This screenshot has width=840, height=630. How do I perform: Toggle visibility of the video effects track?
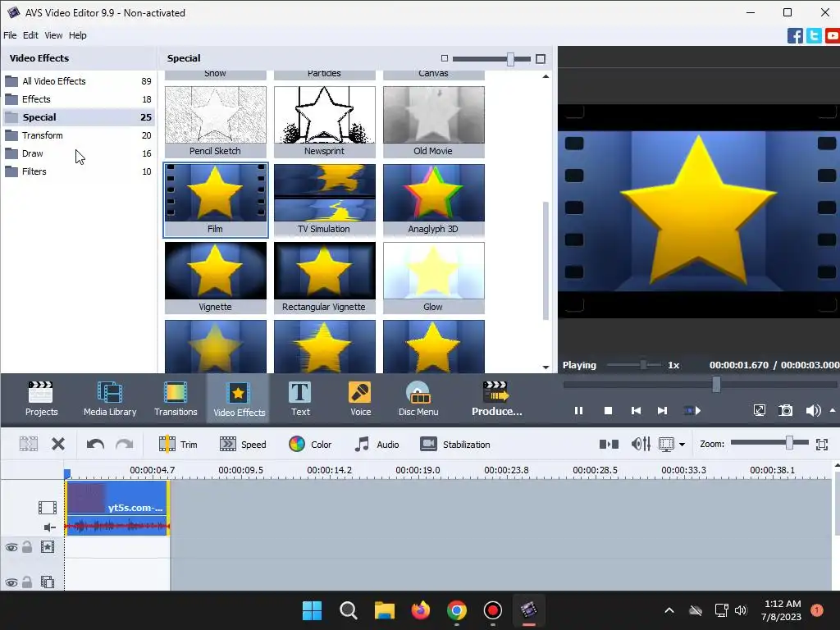[11, 547]
